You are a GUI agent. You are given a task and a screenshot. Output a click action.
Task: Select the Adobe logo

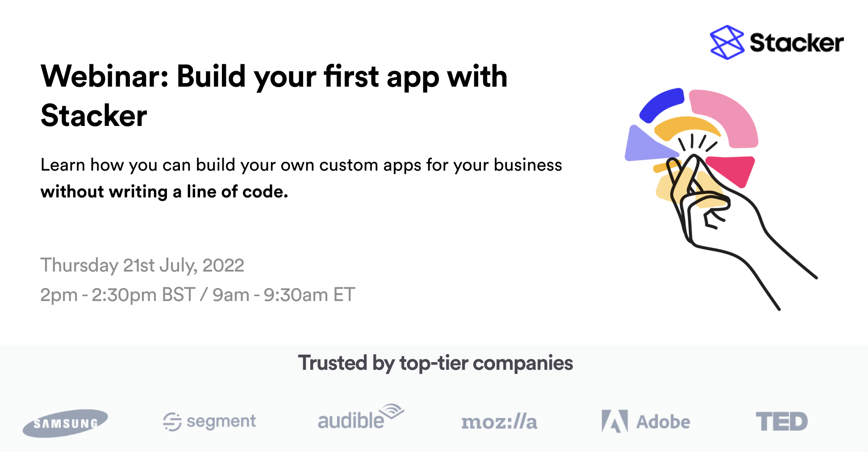click(x=646, y=421)
